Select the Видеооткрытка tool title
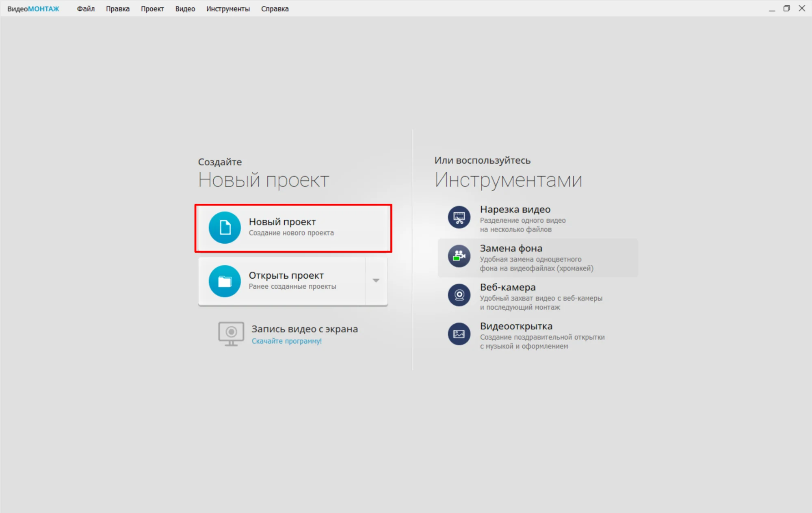Image resolution: width=812 pixels, height=513 pixels. [516, 326]
